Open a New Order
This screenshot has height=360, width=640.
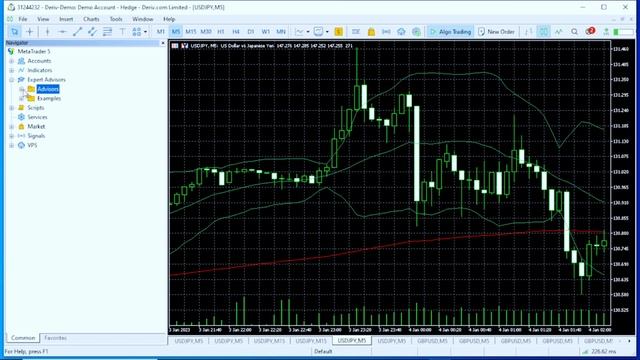[496, 32]
